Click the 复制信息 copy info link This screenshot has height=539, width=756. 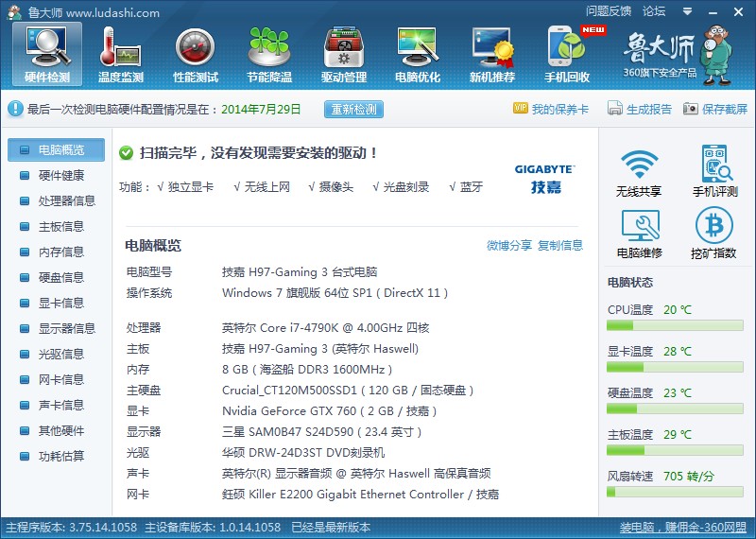[560, 245]
